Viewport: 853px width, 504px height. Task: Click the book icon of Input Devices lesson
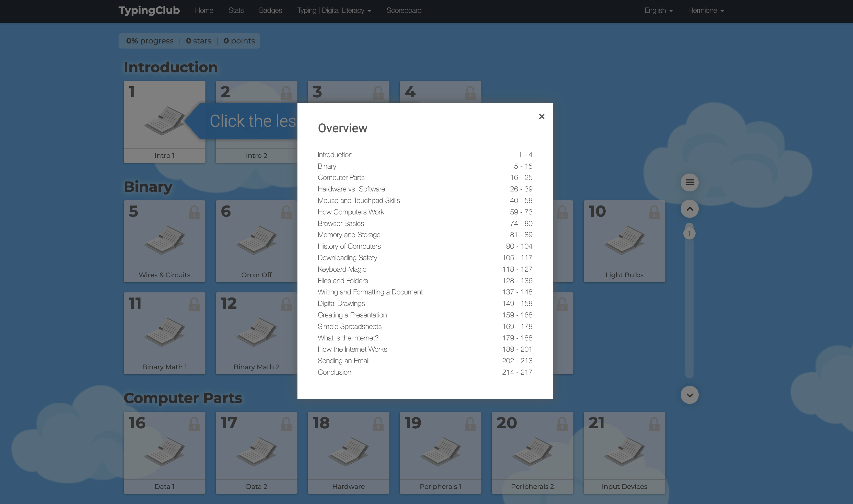point(624,451)
